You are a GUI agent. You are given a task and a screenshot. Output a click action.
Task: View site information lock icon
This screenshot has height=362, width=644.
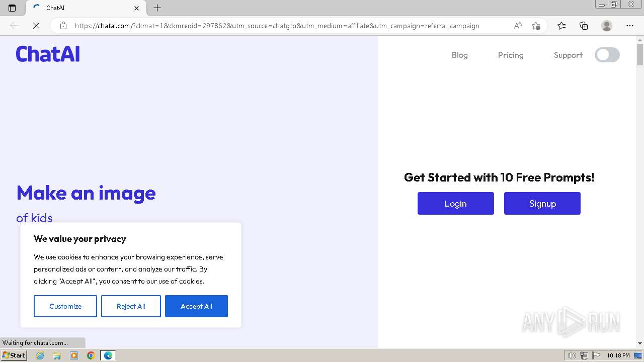(x=63, y=26)
